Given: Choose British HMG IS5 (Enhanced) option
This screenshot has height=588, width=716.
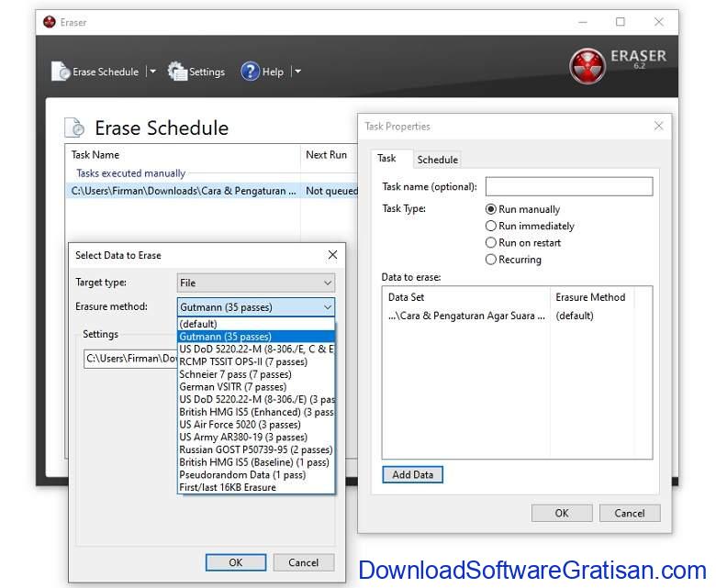Looking at the screenshot, I should pyautogui.click(x=256, y=412).
